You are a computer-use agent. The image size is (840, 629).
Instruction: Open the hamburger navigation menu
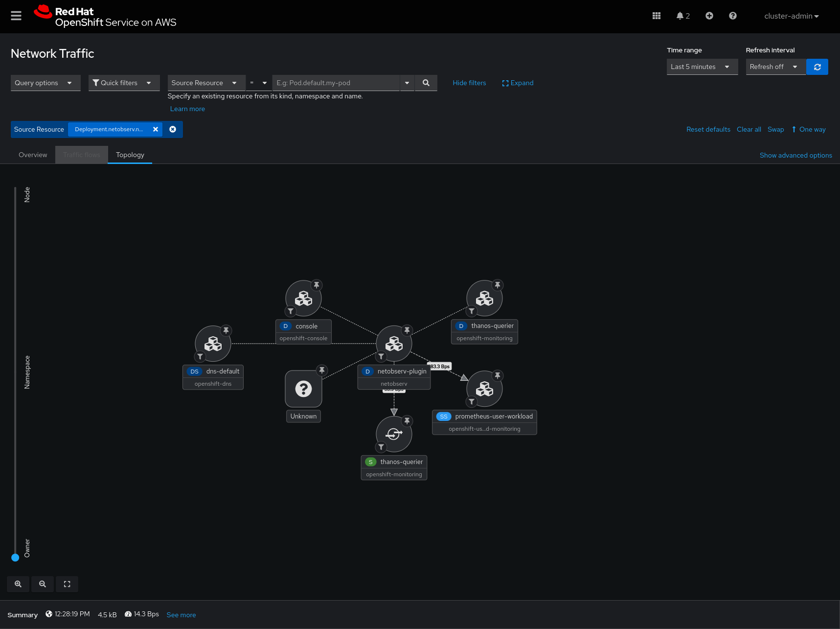(x=16, y=16)
